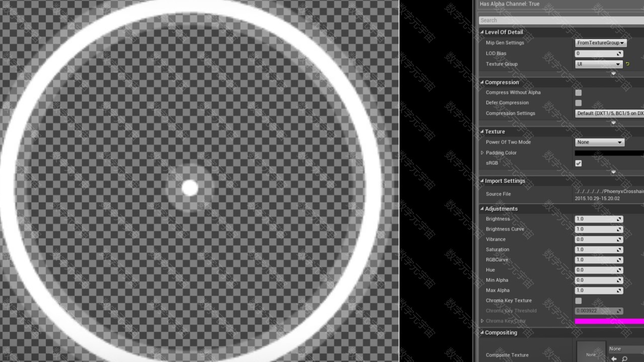Show advanced Texture options arrow
Image resolution: width=644 pixels, height=362 pixels.
pyautogui.click(x=613, y=172)
